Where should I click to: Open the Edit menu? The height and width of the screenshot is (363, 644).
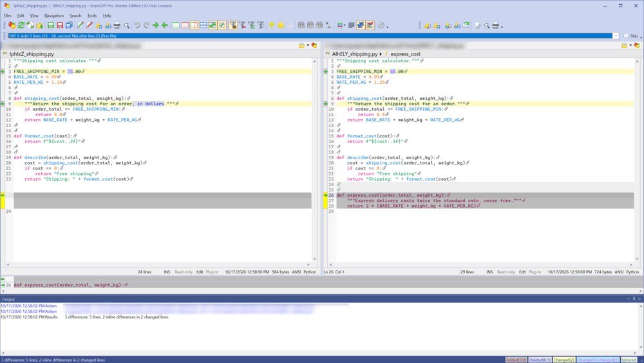[x=21, y=15]
